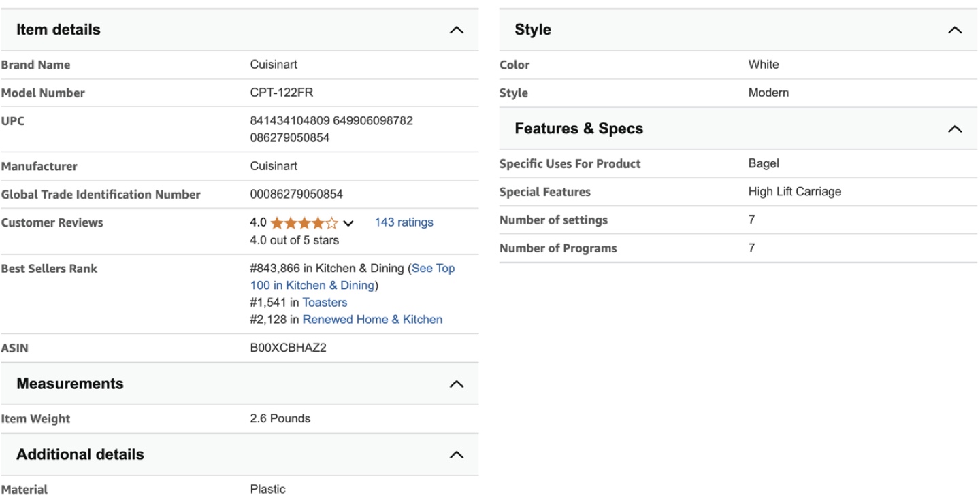Click the Special Features label
This screenshot has width=980, height=502.
(545, 193)
